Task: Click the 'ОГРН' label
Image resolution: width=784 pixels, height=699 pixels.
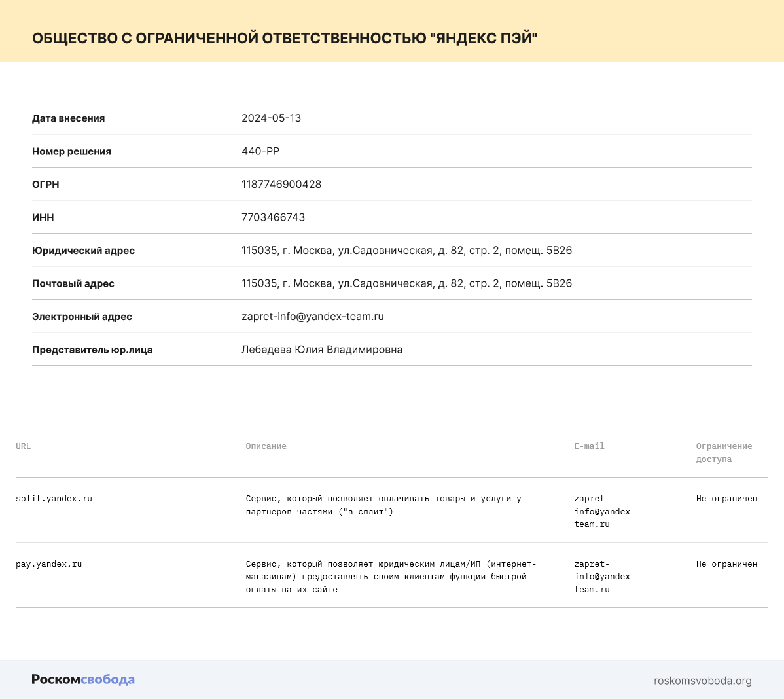Action: click(x=46, y=185)
